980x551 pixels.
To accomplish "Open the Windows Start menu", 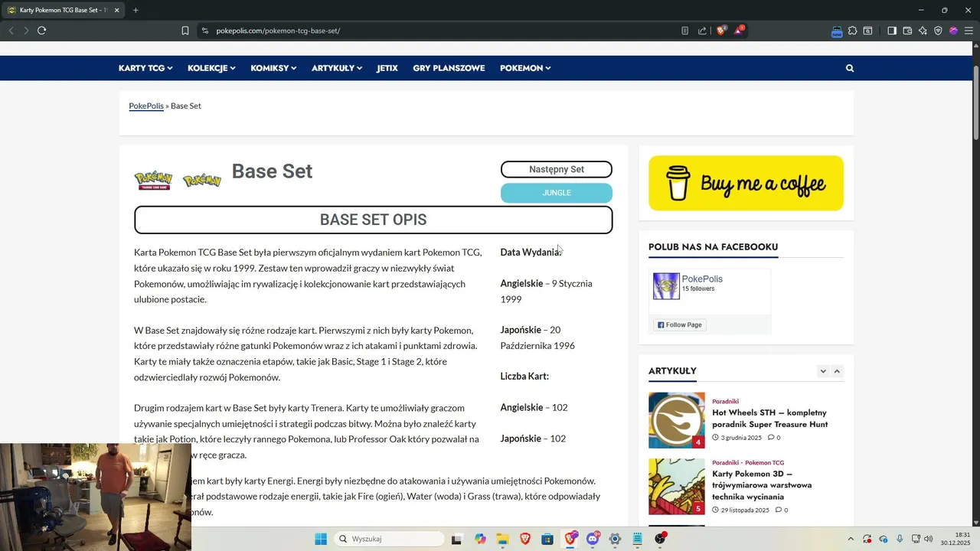I will tap(321, 539).
